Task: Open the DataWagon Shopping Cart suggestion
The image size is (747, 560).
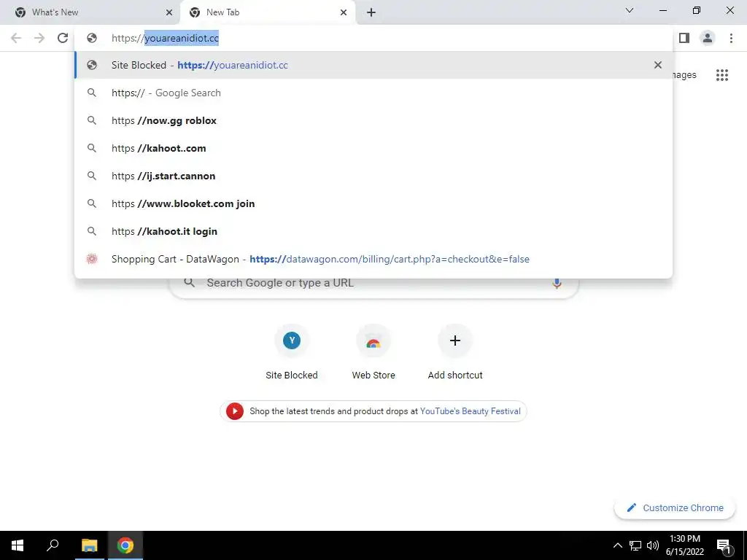Action: click(x=373, y=259)
